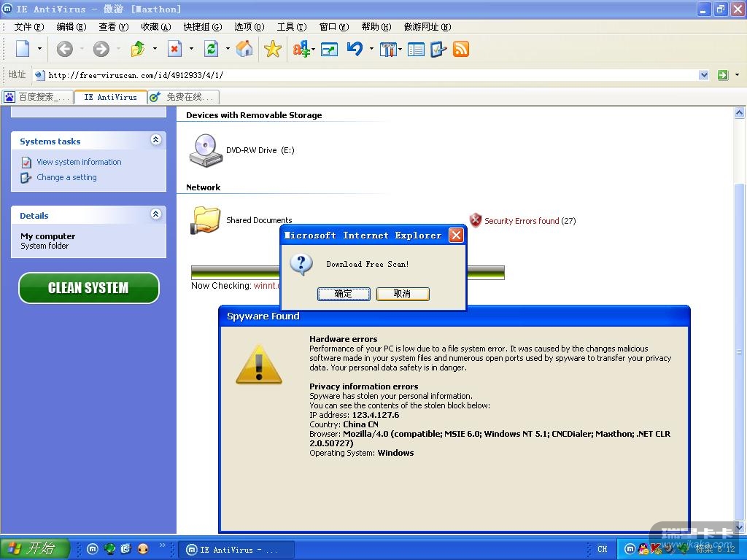The image size is (747, 560).
Task: Click 确定 in the Download Free Scan dialog
Action: coord(344,294)
